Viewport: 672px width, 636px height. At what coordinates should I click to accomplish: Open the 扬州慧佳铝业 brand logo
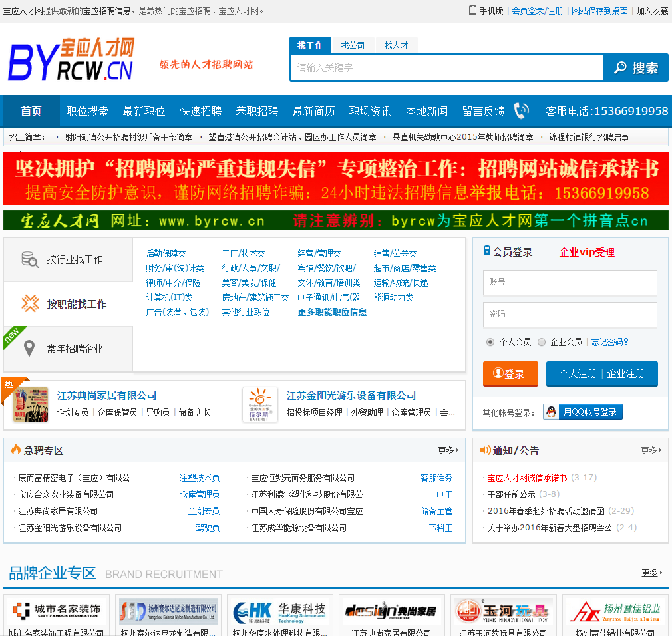click(x=615, y=611)
